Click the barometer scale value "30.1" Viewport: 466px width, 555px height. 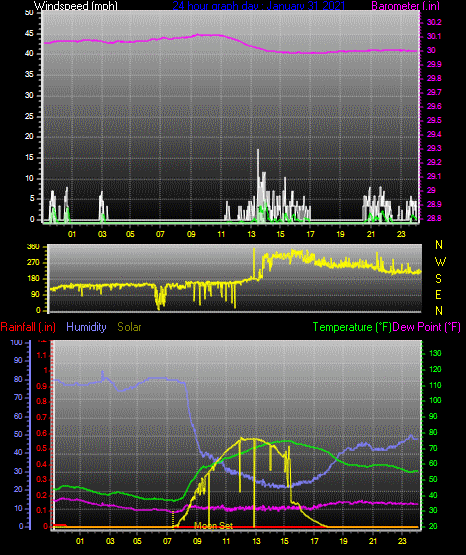[x=434, y=36]
